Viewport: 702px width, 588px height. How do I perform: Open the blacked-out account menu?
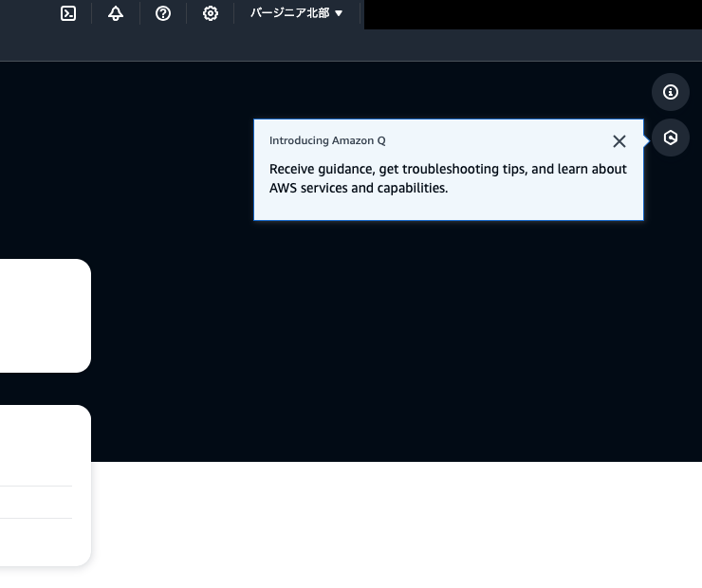click(x=531, y=14)
